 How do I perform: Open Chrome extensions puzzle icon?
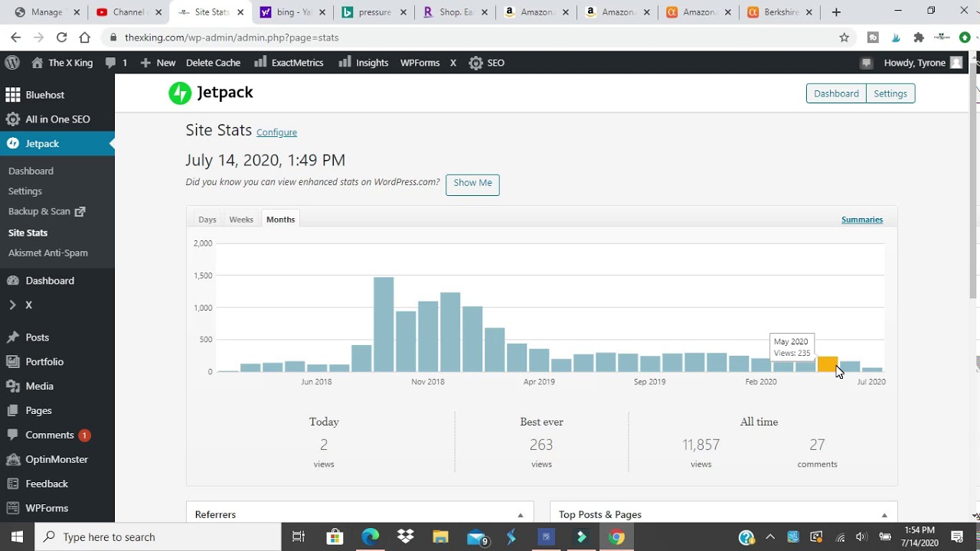coord(919,37)
